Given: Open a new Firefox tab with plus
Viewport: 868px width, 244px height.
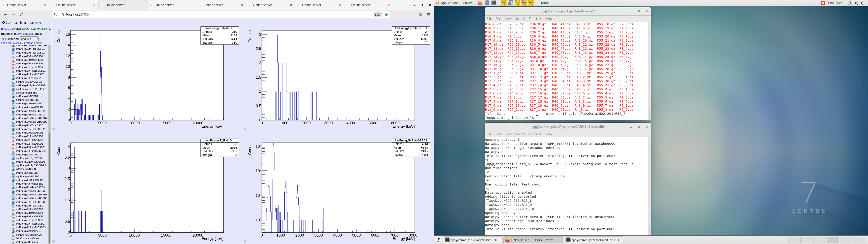Looking at the screenshot, I should pyautogui.click(x=398, y=5).
